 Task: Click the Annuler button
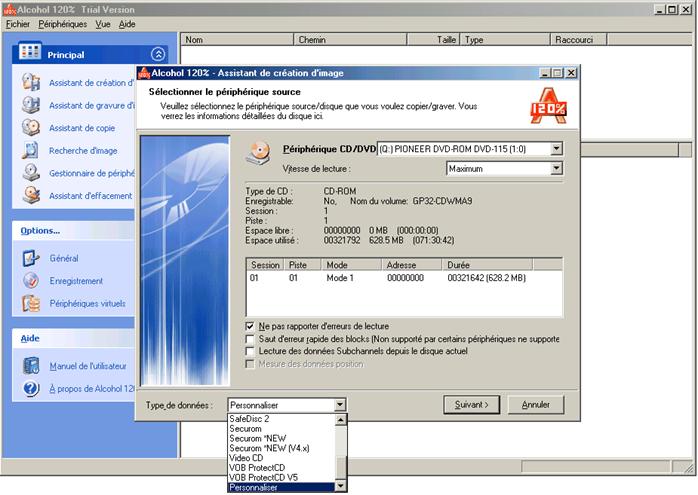pyautogui.click(x=536, y=405)
